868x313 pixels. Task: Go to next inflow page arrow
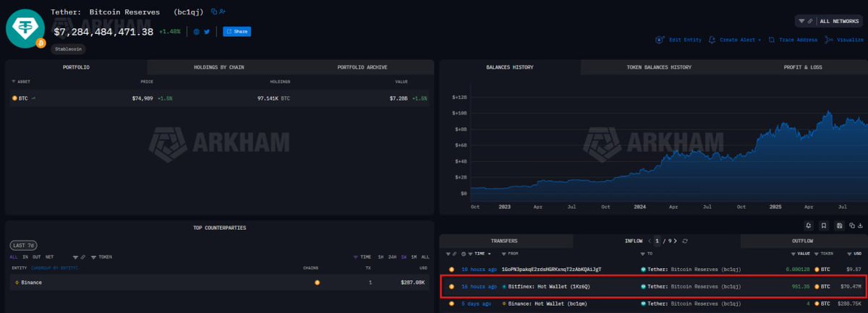pyautogui.click(x=677, y=241)
